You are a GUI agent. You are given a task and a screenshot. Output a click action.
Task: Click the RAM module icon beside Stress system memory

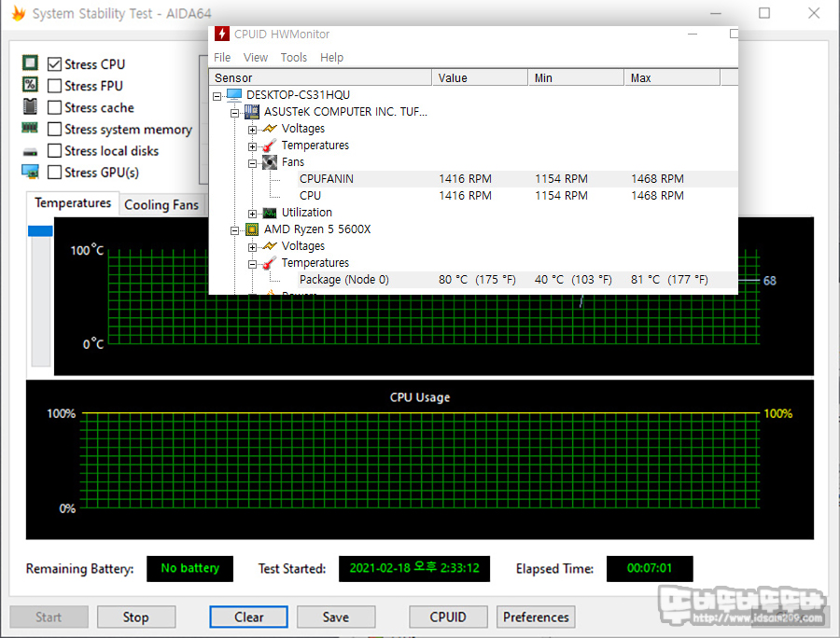(30, 128)
